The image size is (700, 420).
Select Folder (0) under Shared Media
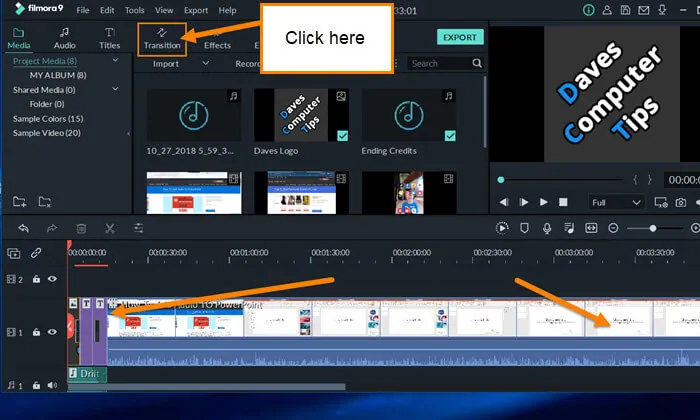point(47,104)
